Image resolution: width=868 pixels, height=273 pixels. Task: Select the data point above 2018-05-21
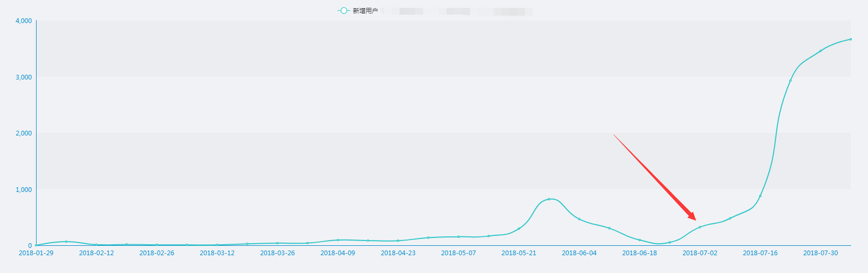click(519, 229)
